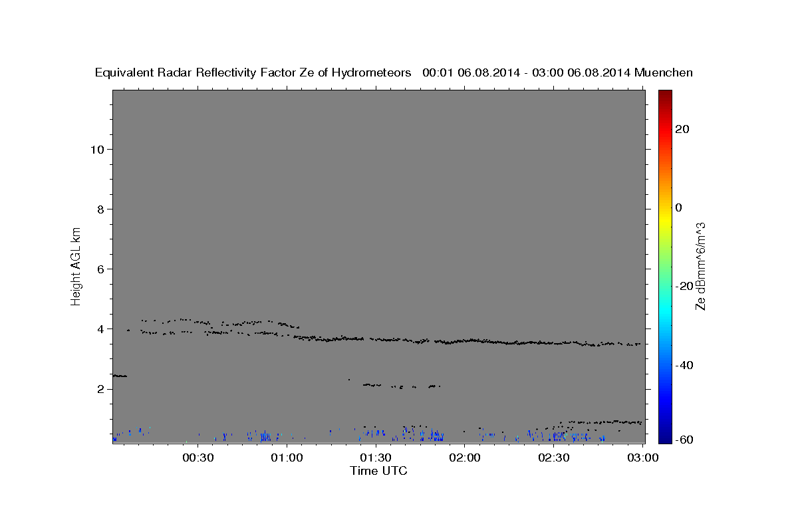Click the date range '00:01 06.08.2014 - 03:00 06.08.2014 Muenchen'
This screenshot has height=532, width=798.
tap(557, 72)
